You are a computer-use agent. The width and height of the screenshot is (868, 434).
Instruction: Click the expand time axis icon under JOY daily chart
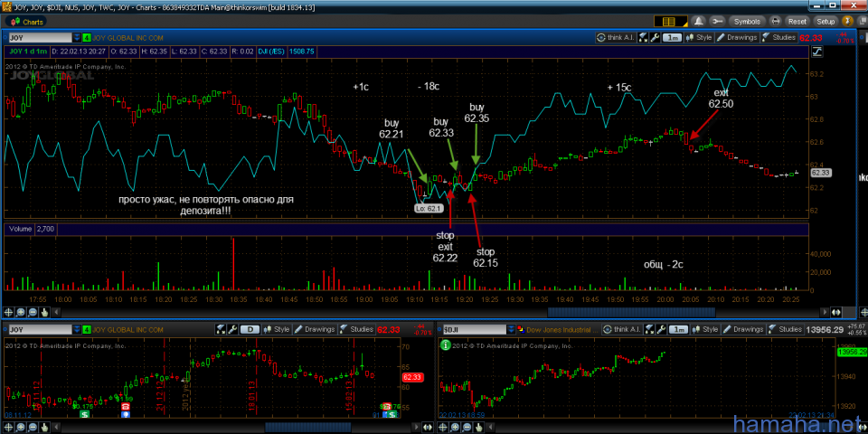[x=428, y=427]
